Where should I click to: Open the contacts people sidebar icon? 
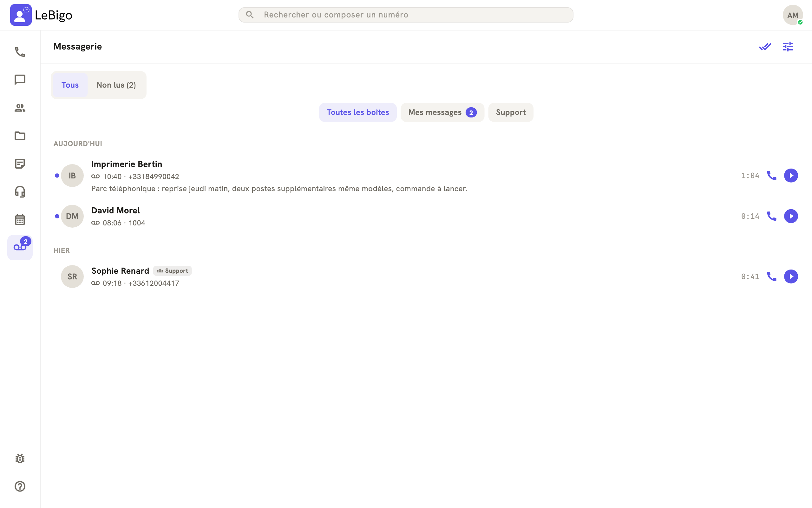tap(20, 108)
